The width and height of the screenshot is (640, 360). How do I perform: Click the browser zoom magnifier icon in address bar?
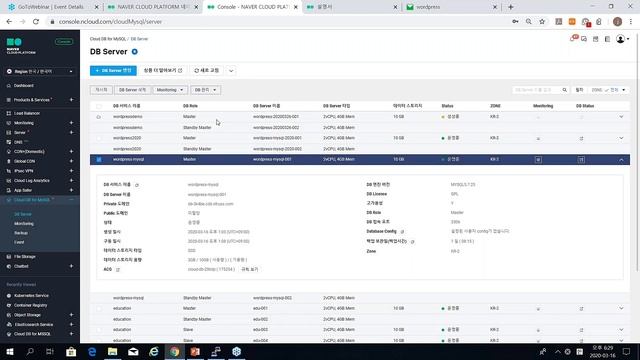point(529,22)
